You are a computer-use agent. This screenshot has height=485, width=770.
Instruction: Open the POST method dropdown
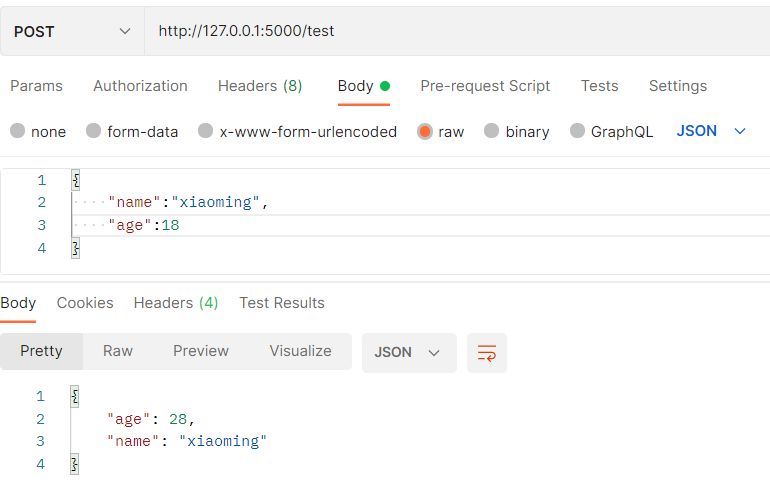pyautogui.click(x=72, y=31)
